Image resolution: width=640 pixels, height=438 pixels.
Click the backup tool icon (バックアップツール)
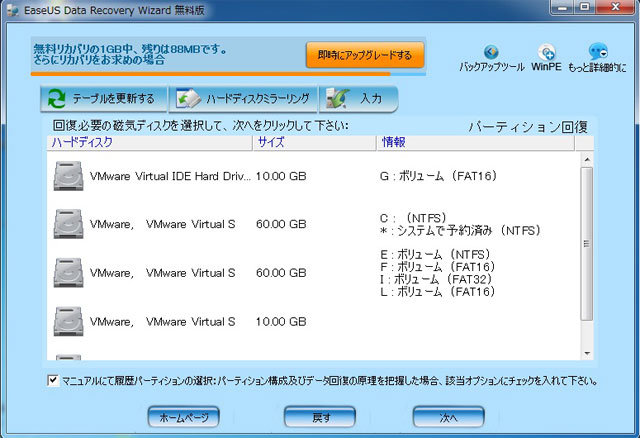(x=491, y=52)
